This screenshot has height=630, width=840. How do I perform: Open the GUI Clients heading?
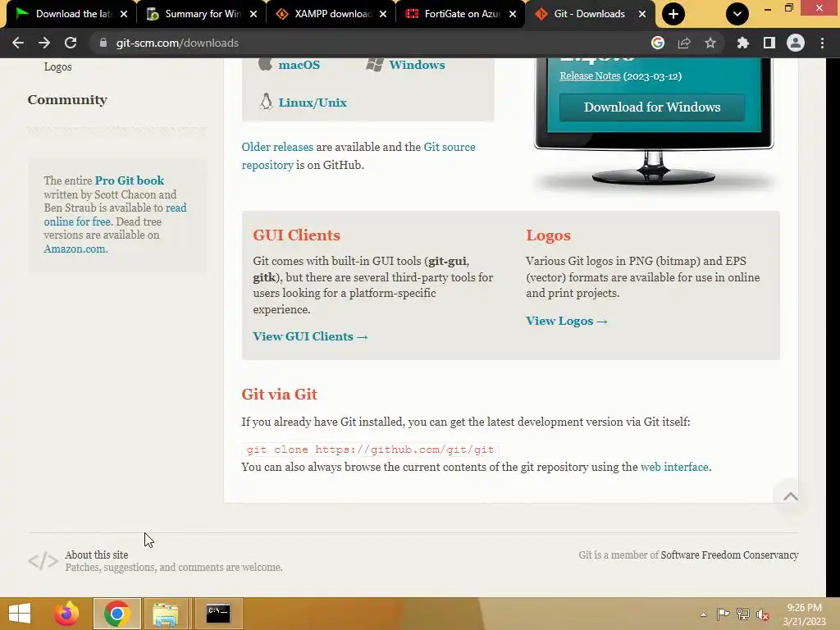[x=296, y=235]
